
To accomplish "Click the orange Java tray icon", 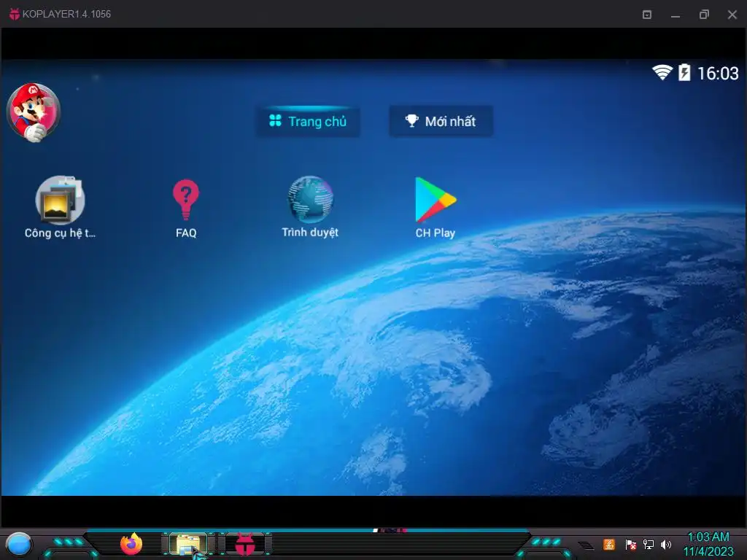I will (609, 544).
